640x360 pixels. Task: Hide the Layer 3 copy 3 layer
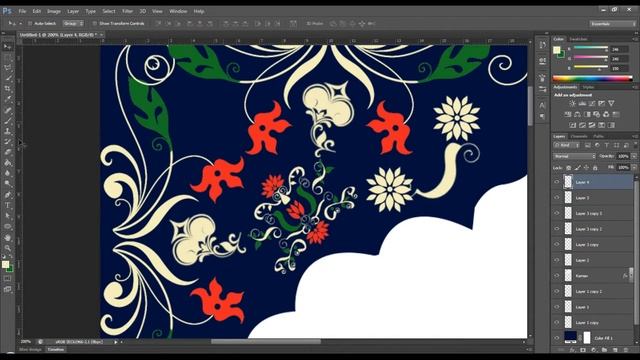click(x=557, y=213)
